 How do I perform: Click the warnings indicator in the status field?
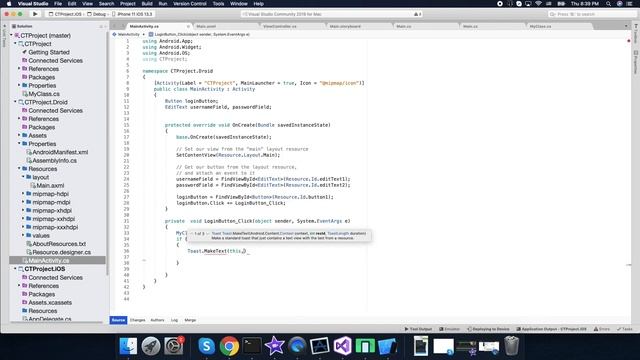tap(417, 14)
